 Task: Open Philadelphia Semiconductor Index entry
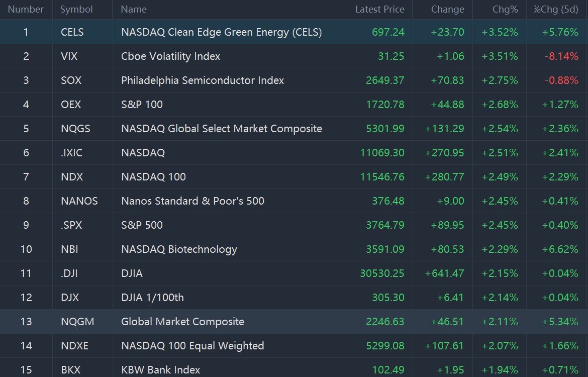tap(203, 80)
